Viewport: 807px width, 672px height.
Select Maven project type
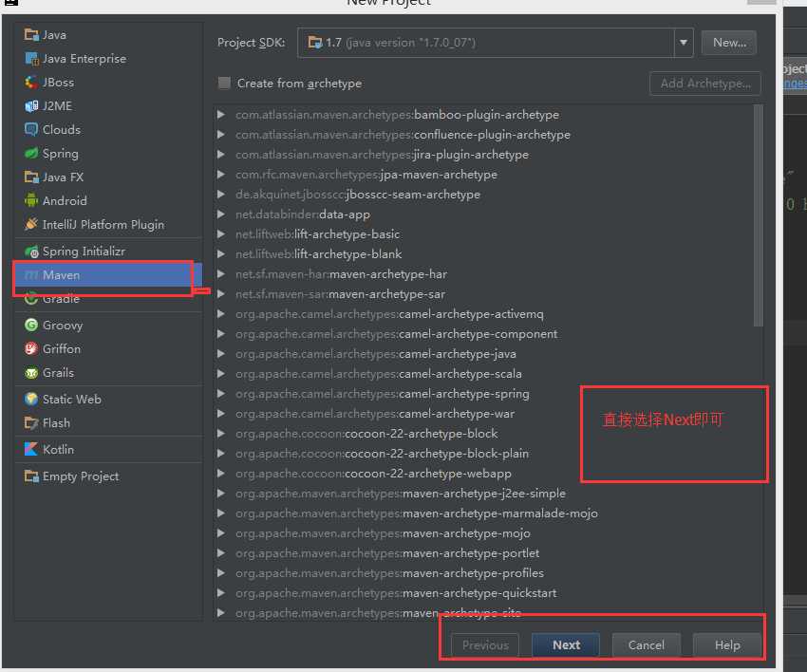(x=108, y=274)
